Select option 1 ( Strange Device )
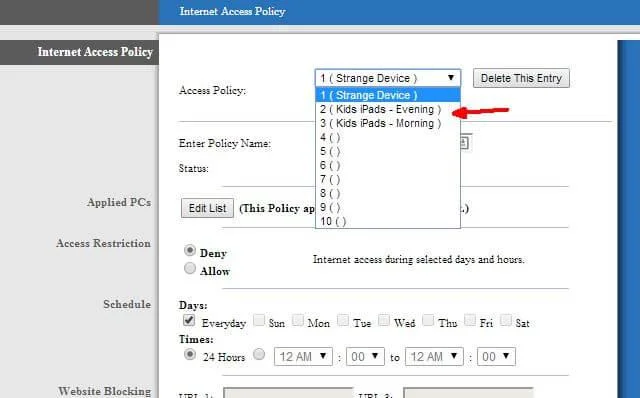The height and width of the screenshot is (398, 640). click(x=388, y=95)
